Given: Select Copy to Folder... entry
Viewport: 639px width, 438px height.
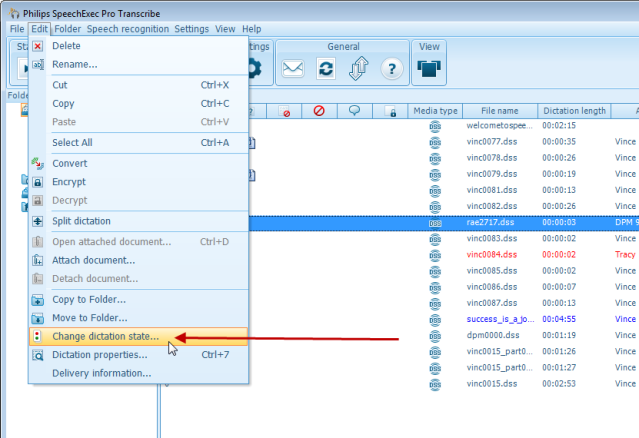Looking at the screenshot, I should (139, 299).
